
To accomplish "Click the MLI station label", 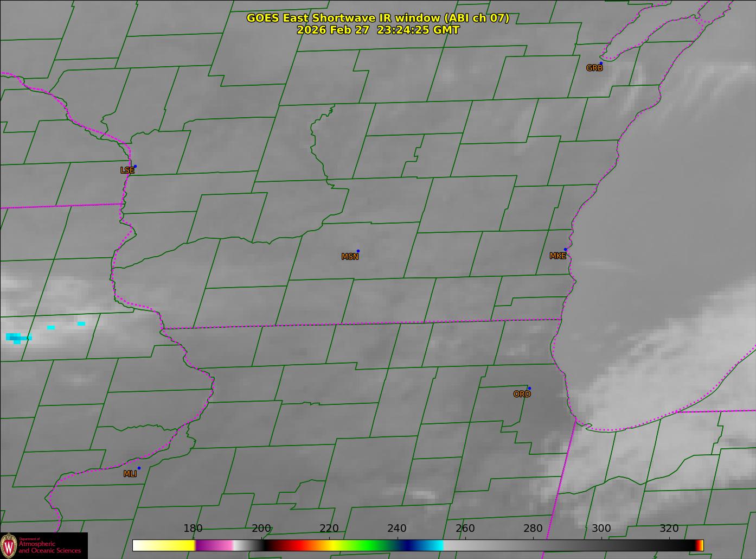I will point(130,474).
